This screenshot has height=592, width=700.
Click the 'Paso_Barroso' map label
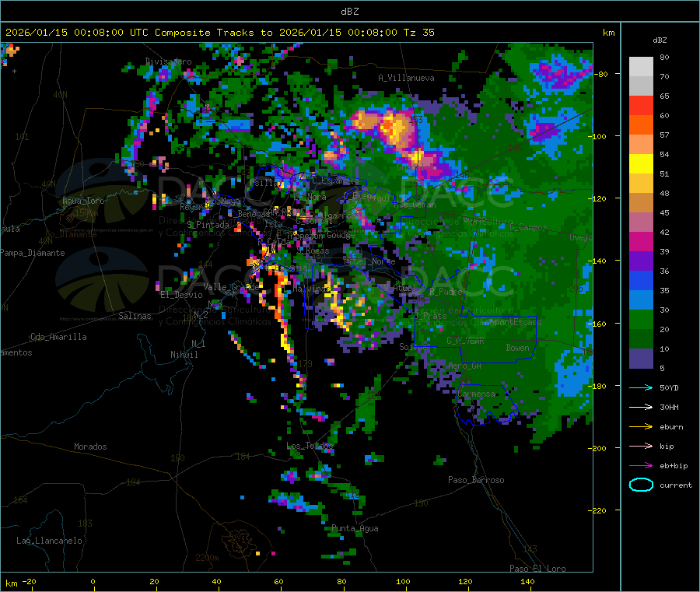(476, 480)
